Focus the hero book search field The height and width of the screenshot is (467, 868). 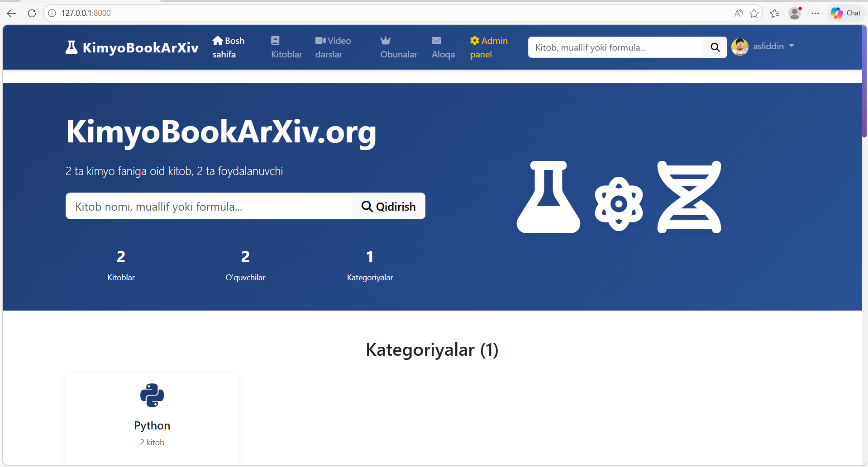(209, 207)
